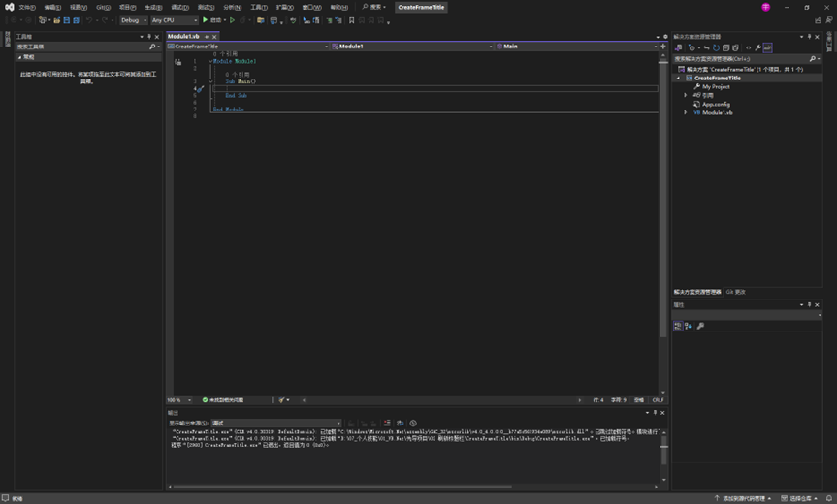Open the File menu
The image size is (837, 504).
27,7
